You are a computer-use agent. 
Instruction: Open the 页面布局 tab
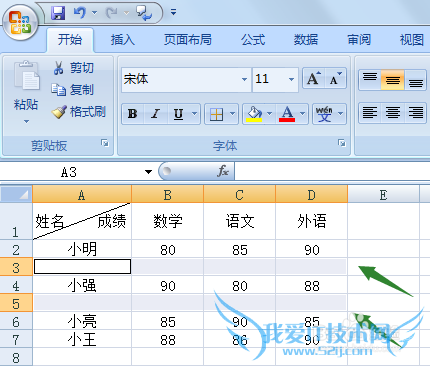click(188, 40)
